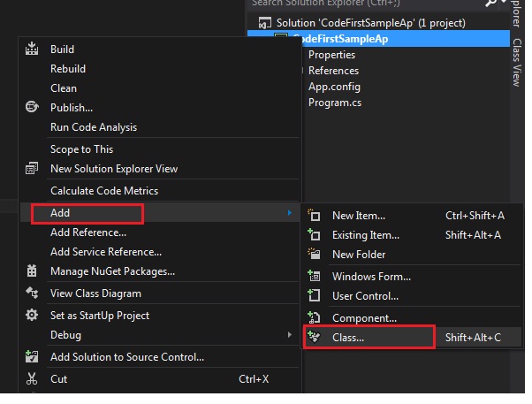The height and width of the screenshot is (404, 532).
Task: Select Rebuild from the context menu
Action: tap(68, 69)
